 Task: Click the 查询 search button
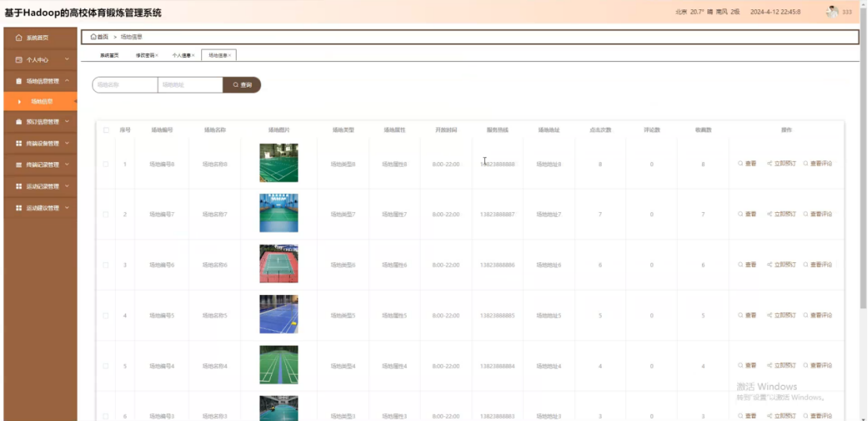[242, 85]
